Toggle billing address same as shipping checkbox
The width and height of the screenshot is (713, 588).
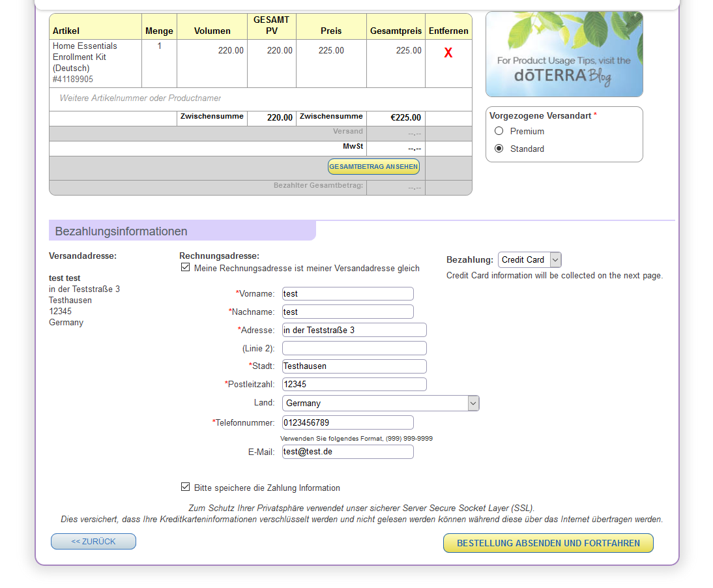(185, 267)
